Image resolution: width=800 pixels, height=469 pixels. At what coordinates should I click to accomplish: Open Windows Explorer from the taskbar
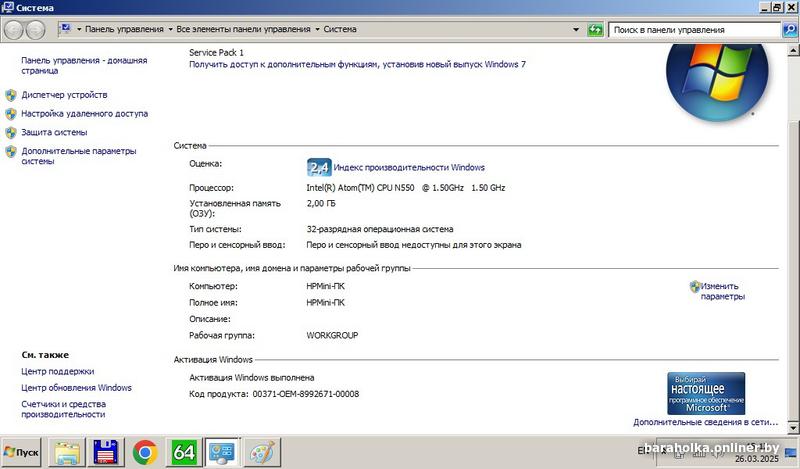(x=67, y=452)
